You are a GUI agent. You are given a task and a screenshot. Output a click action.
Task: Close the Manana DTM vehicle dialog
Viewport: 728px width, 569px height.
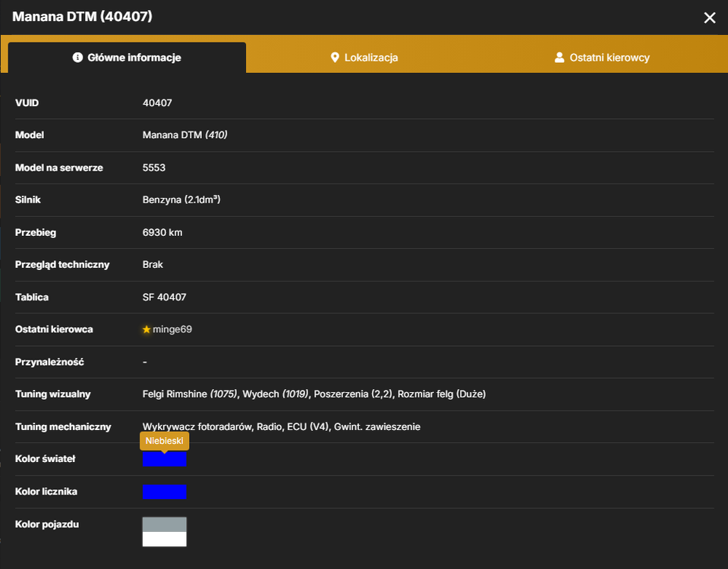tap(710, 17)
